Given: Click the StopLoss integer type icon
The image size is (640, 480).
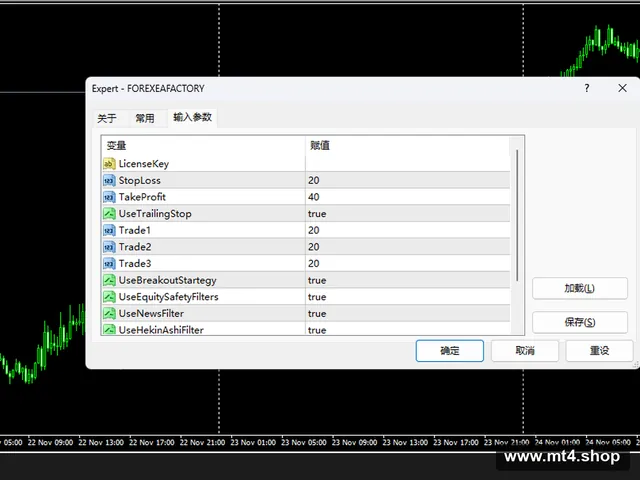Looking at the screenshot, I should tap(109, 180).
